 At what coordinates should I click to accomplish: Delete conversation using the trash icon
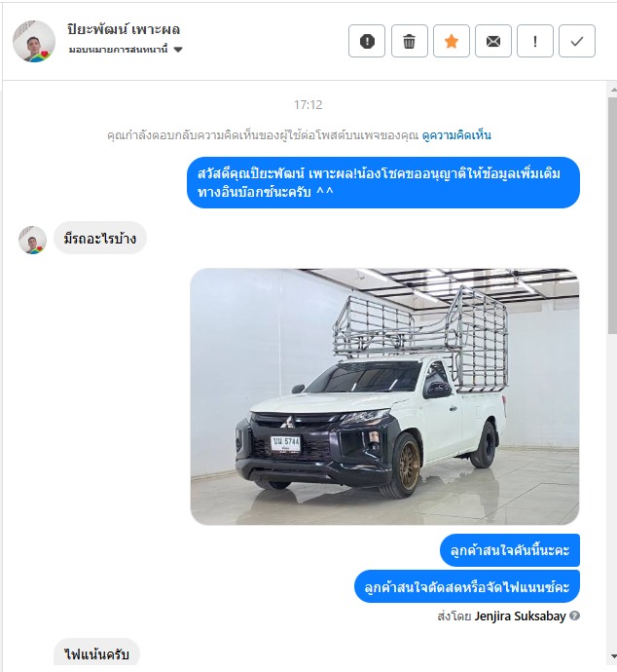(409, 41)
